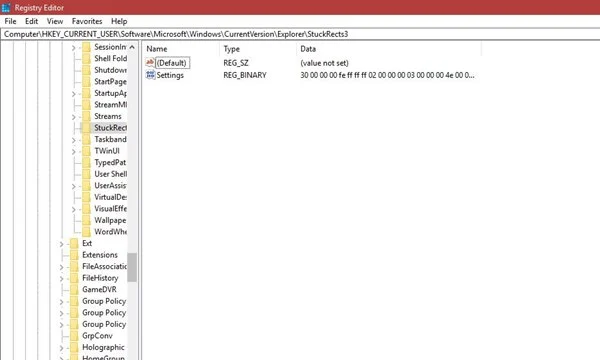Expand the FileAssociations tree node
Image resolution: width=600 pixels, height=360 pixels.
[x=61, y=267]
